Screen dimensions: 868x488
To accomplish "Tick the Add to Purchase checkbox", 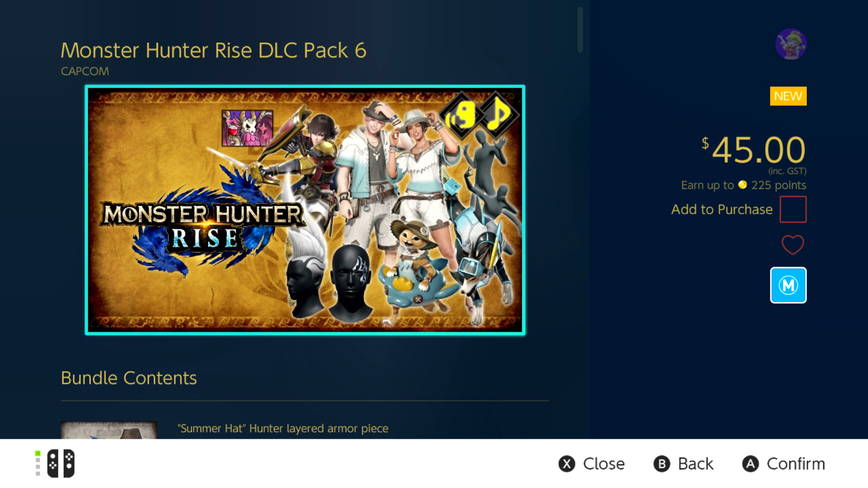I will [x=793, y=209].
